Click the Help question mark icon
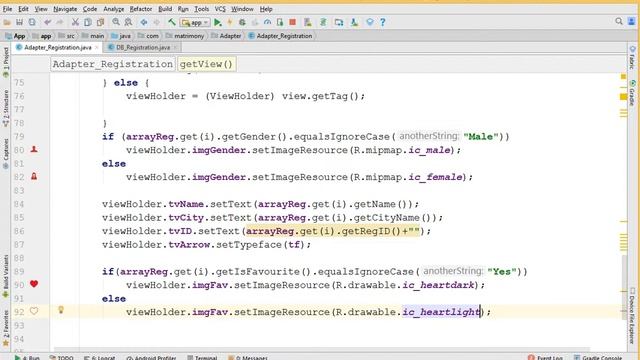640x360 pixels. pos(382,22)
